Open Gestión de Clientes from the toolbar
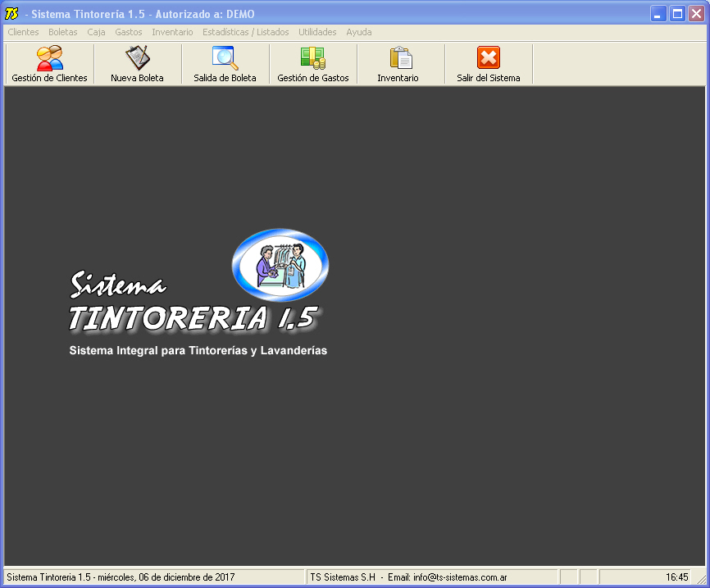Viewport: 710px width, 588px height. pyautogui.click(x=49, y=64)
